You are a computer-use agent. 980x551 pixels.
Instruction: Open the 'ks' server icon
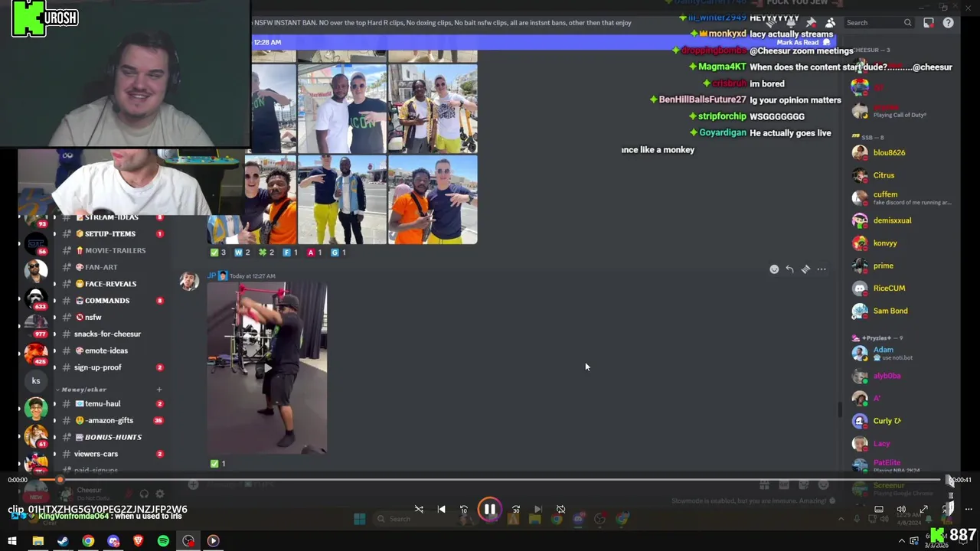(35, 380)
